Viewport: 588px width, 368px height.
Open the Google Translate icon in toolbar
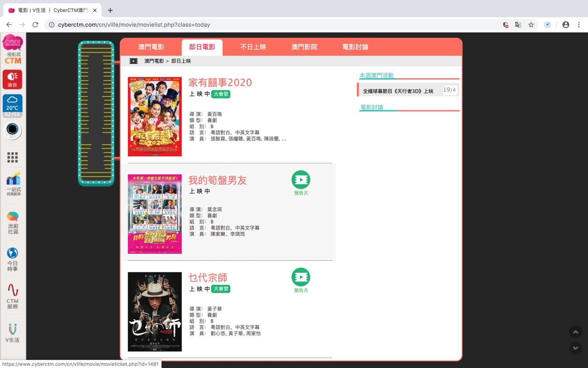coord(518,25)
